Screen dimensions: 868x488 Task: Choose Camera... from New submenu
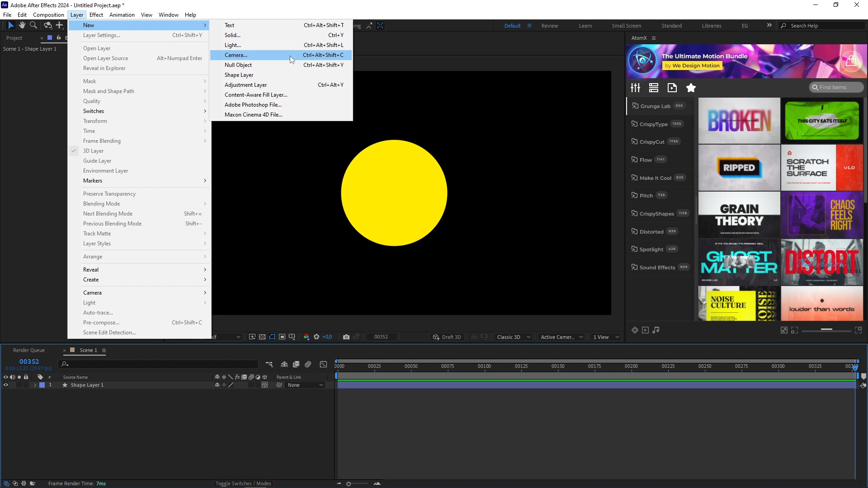tap(236, 55)
